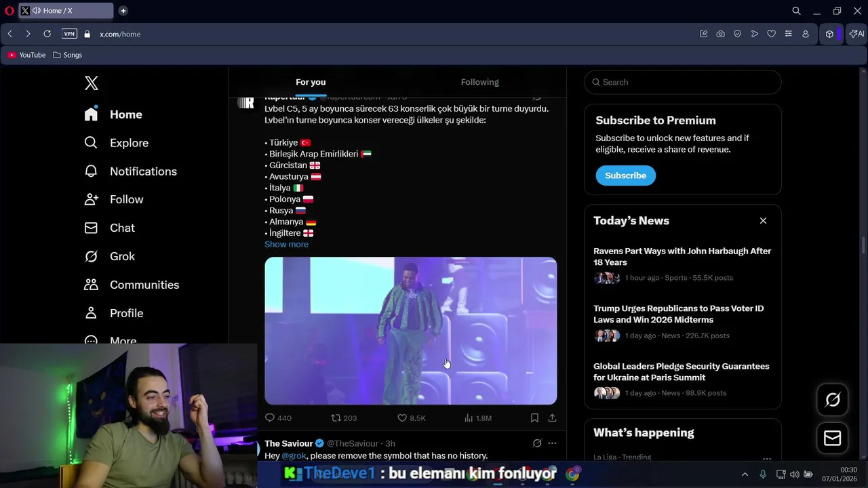Open Profile from the sidebar
This screenshot has width=868, height=488.
(x=113, y=313)
